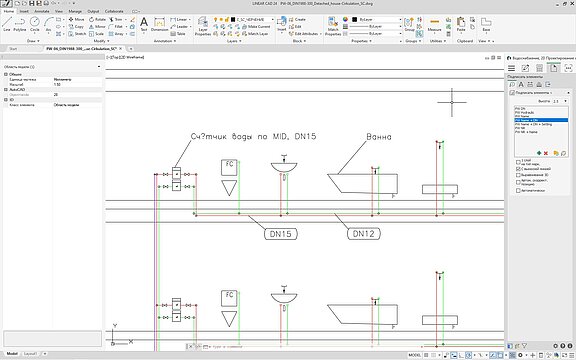The image size is (576, 360).
Task: Open the text height dropdown in right panel
Action: 561,101
